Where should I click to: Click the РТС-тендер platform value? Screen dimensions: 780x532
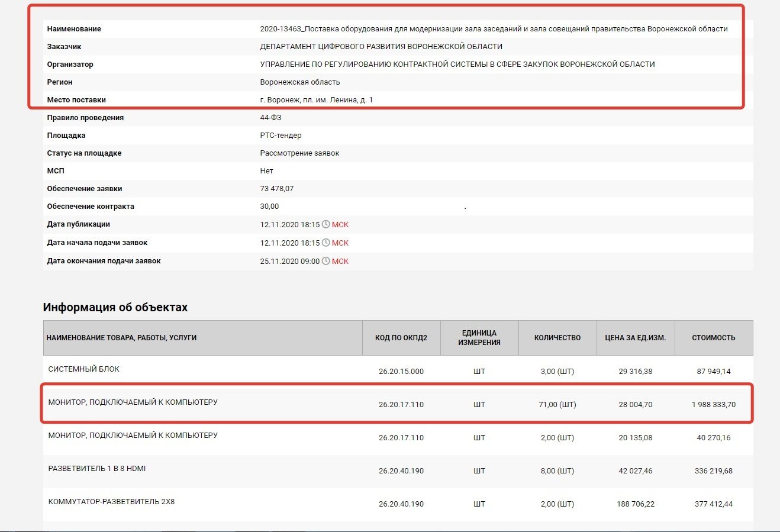tap(281, 136)
